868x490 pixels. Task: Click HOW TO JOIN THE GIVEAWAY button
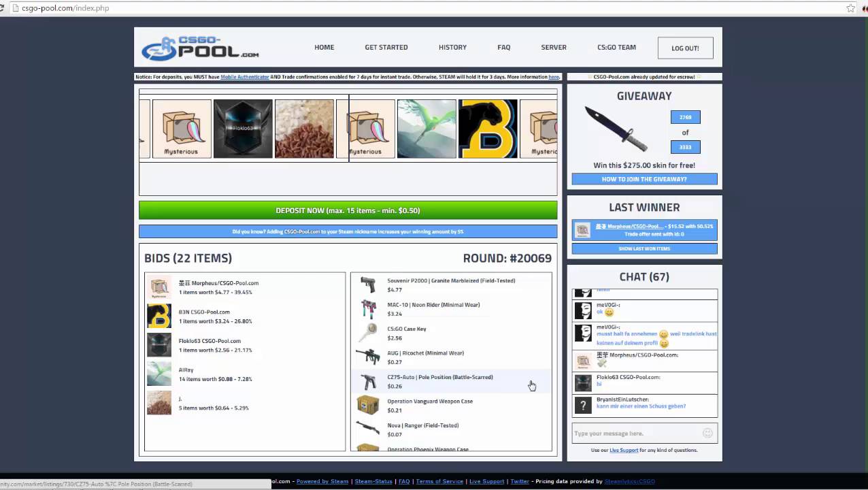point(644,179)
